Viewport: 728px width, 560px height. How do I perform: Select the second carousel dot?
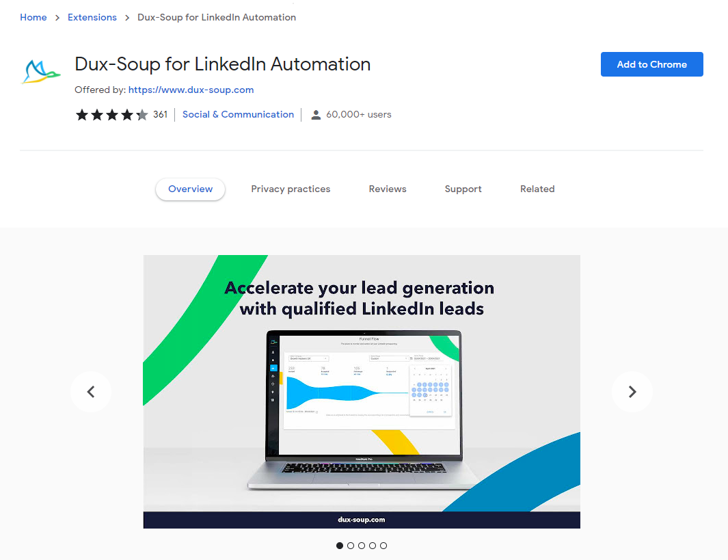(351, 546)
